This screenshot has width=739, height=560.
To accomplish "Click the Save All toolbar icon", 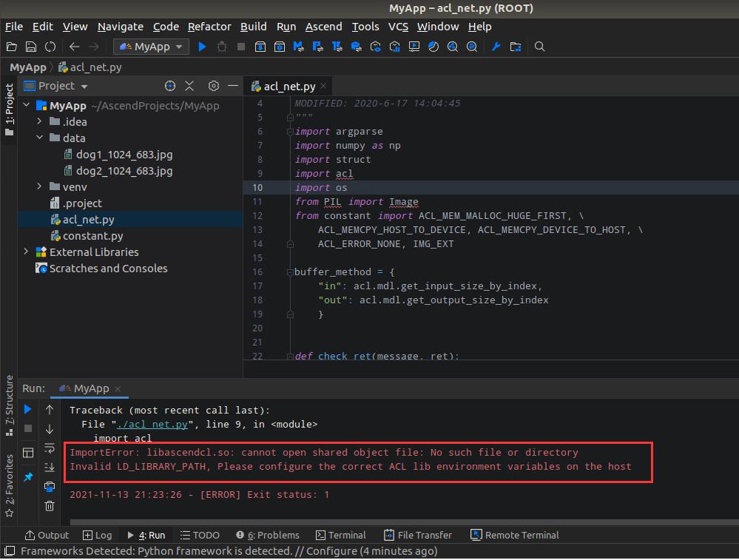I will point(31,47).
